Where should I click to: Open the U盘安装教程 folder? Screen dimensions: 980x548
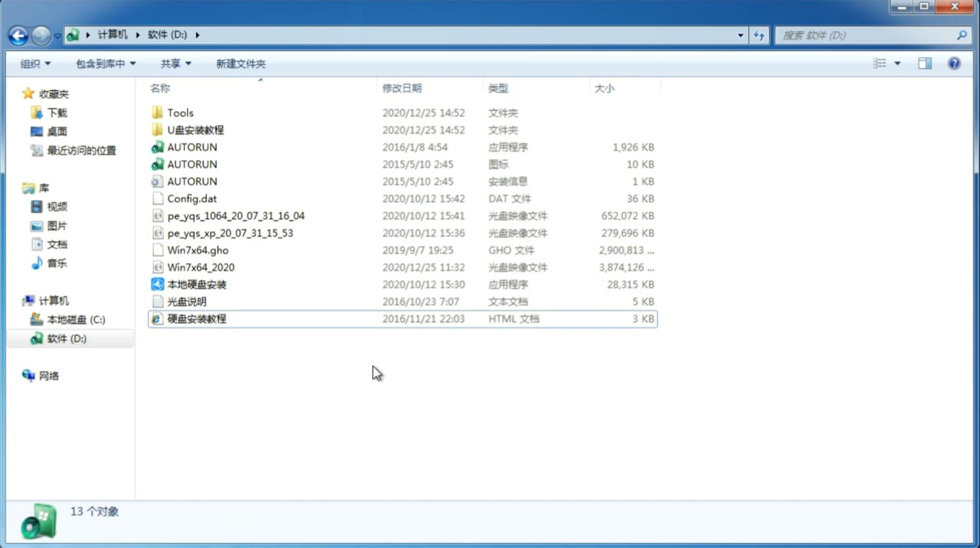196,129
